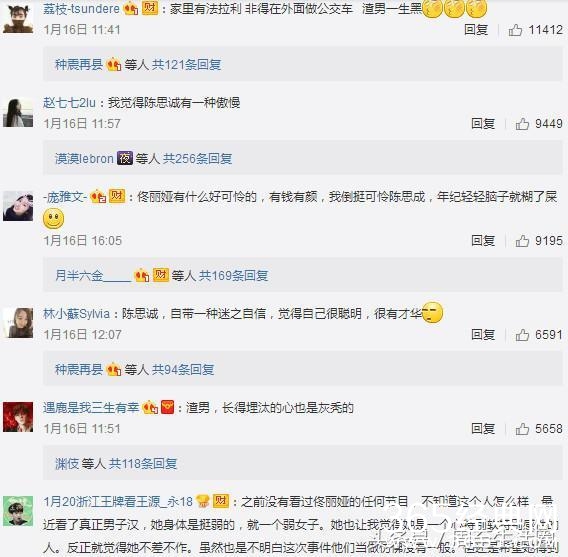
Task: Click 荔枝-tsundere's avatar thumbnail
Action: click(x=18, y=18)
